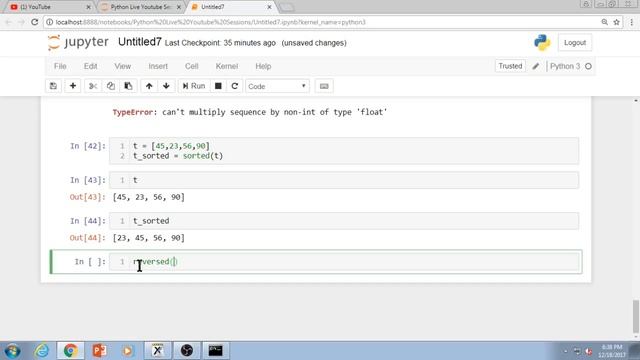Click the In [42]: prompt label
Viewport: 640px width, 360px height.
(88, 146)
